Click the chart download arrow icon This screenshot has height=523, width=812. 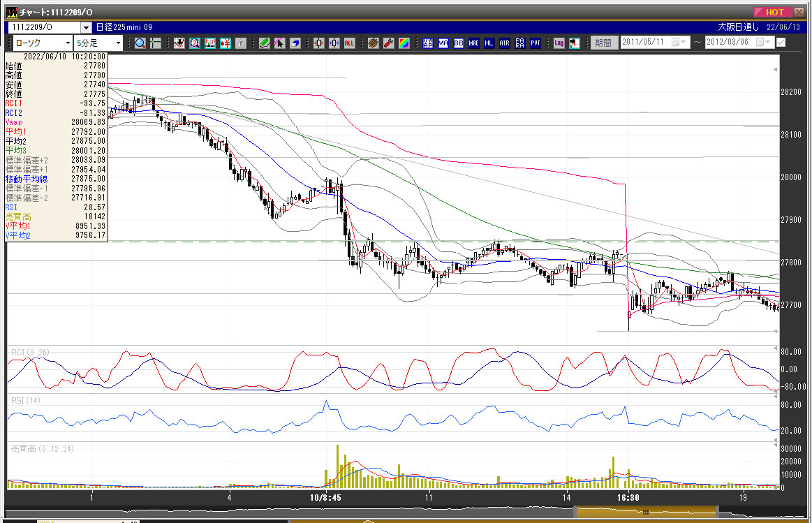click(179, 43)
